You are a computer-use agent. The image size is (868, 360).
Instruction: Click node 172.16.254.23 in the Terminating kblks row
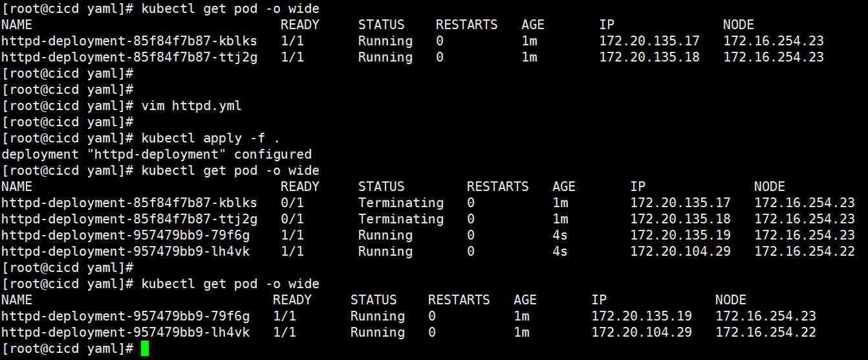tap(805, 203)
